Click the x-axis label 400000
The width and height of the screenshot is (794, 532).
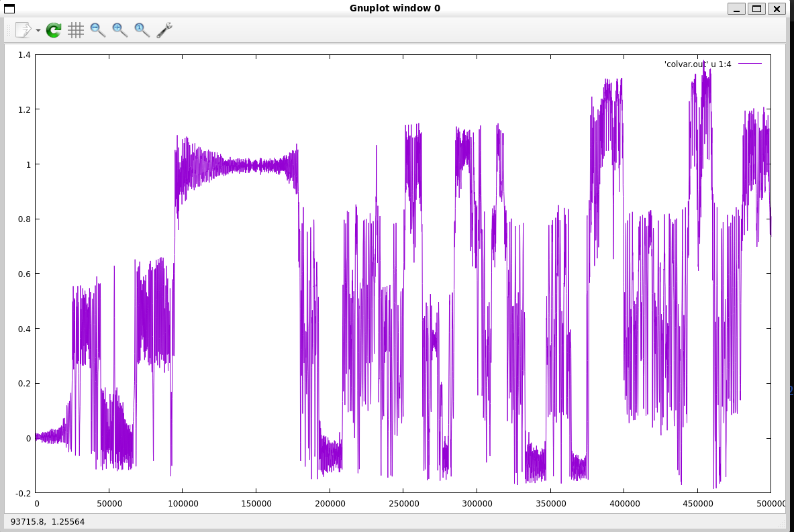[x=624, y=504]
